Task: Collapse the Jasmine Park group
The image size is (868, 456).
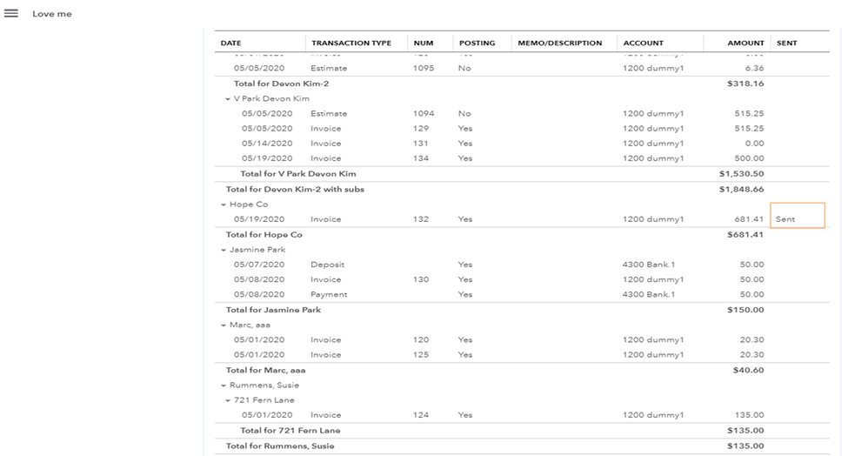Action: click(x=224, y=250)
